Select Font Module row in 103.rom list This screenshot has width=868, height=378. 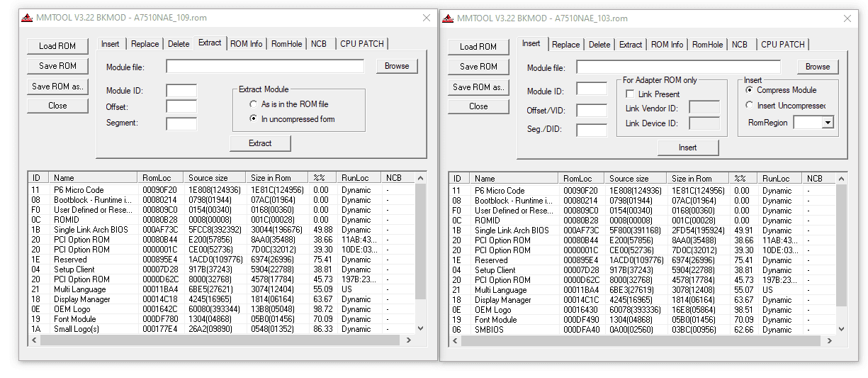pos(643,320)
